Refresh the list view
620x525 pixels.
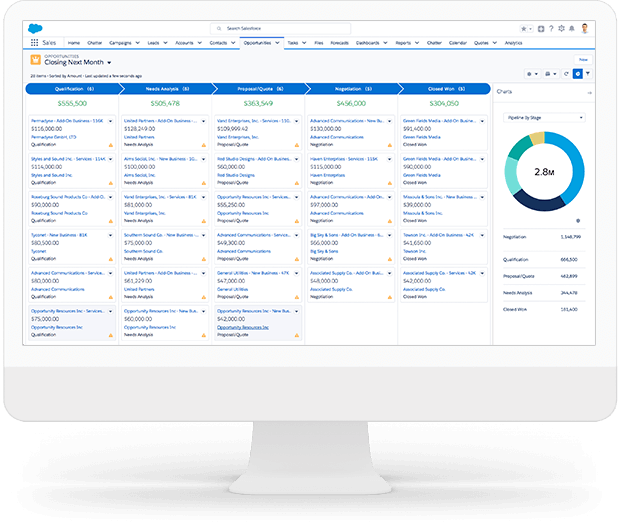pyautogui.click(x=566, y=74)
